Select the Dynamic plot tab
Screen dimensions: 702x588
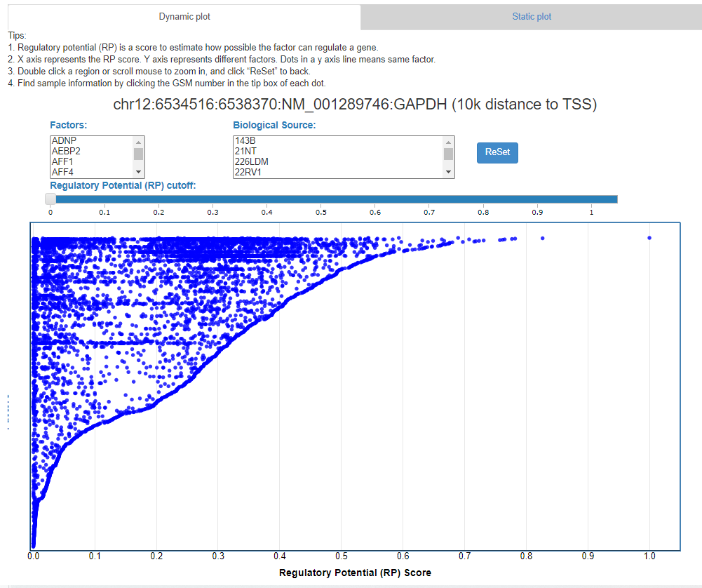[184, 17]
